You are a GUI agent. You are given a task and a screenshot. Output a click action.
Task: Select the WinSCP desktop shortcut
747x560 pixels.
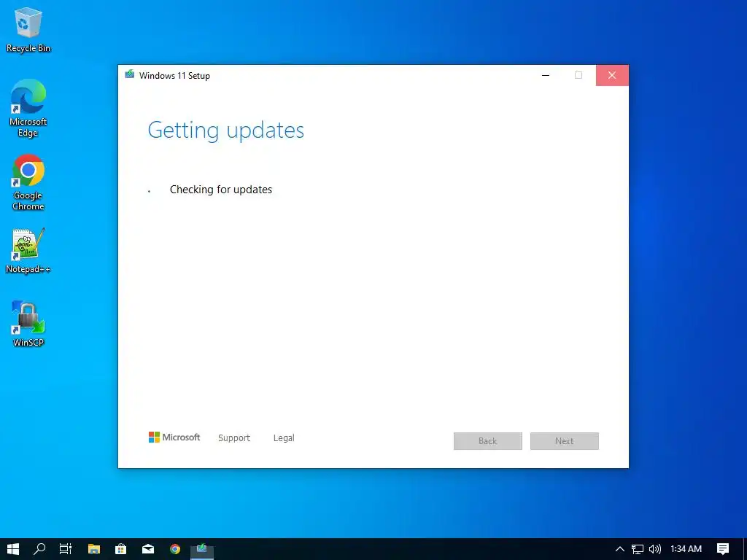click(28, 324)
